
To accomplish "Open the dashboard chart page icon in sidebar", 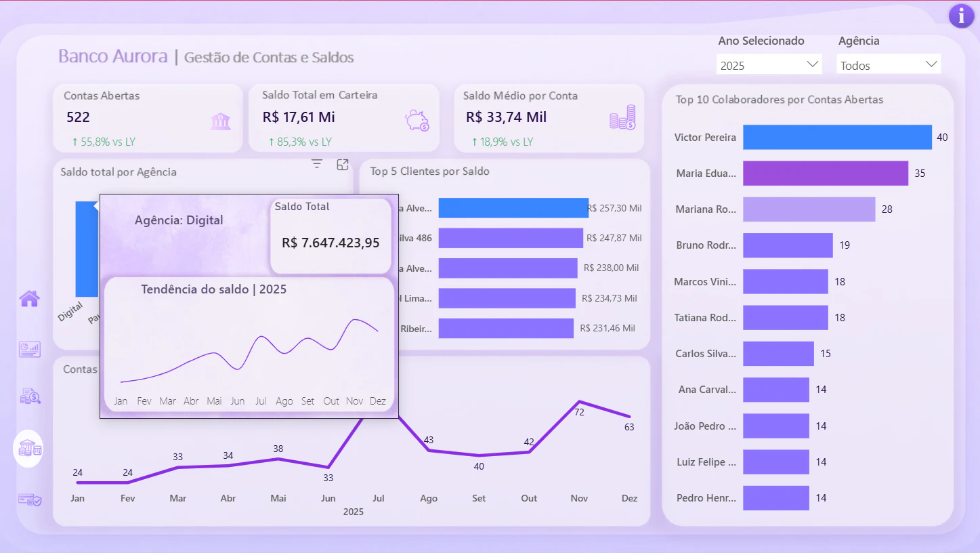I will pos(29,349).
